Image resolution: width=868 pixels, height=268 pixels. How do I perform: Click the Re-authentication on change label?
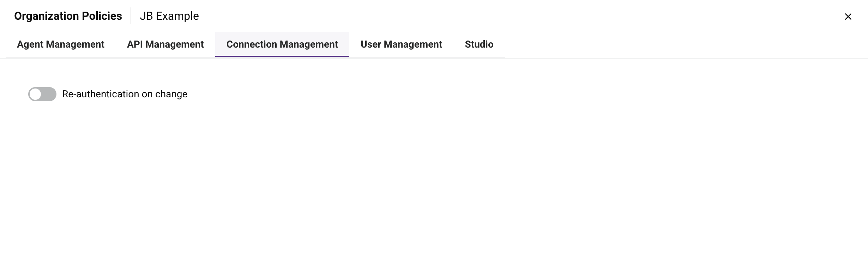coord(125,94)
